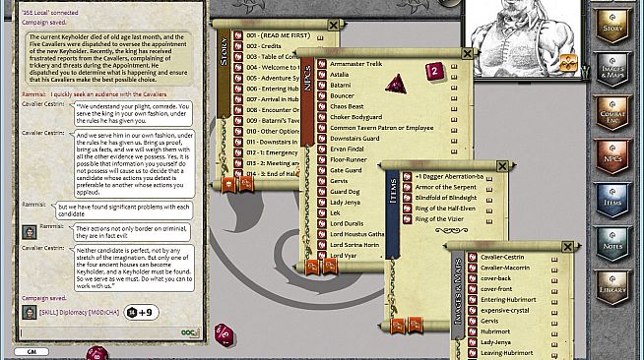This screenshot has height=360, width=644.
Task: Click link icon beside Cavalier-Cestrin image
Action: (473, 258)
